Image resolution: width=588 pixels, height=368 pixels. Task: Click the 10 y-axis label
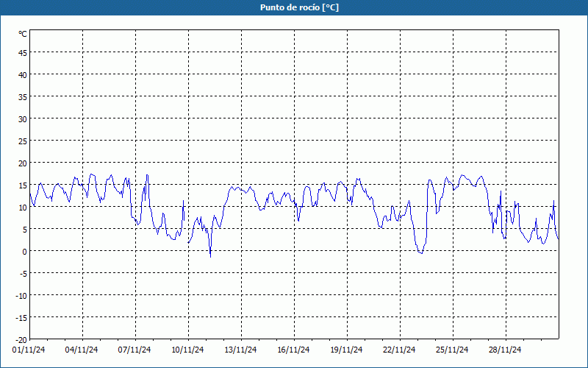23,208
